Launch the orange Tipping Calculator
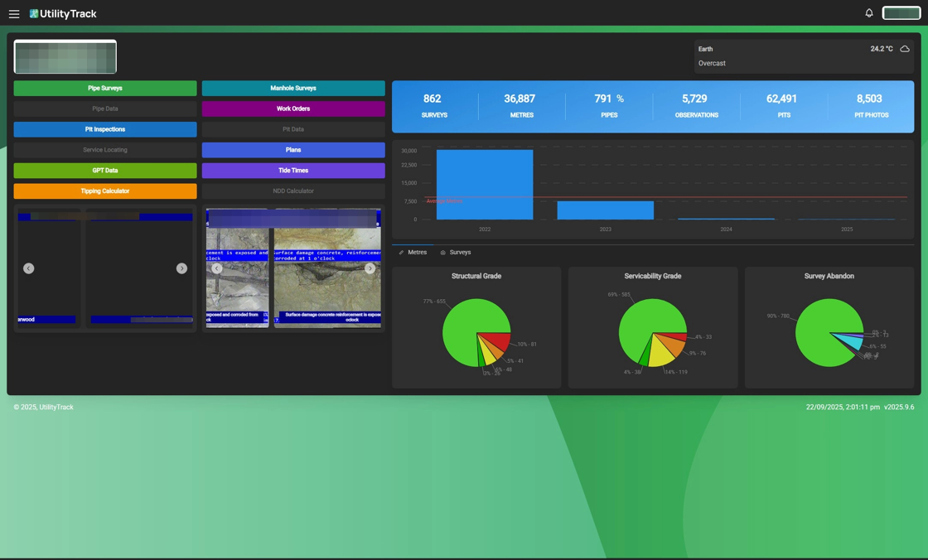928x560 pixels. tap(105, 191)
